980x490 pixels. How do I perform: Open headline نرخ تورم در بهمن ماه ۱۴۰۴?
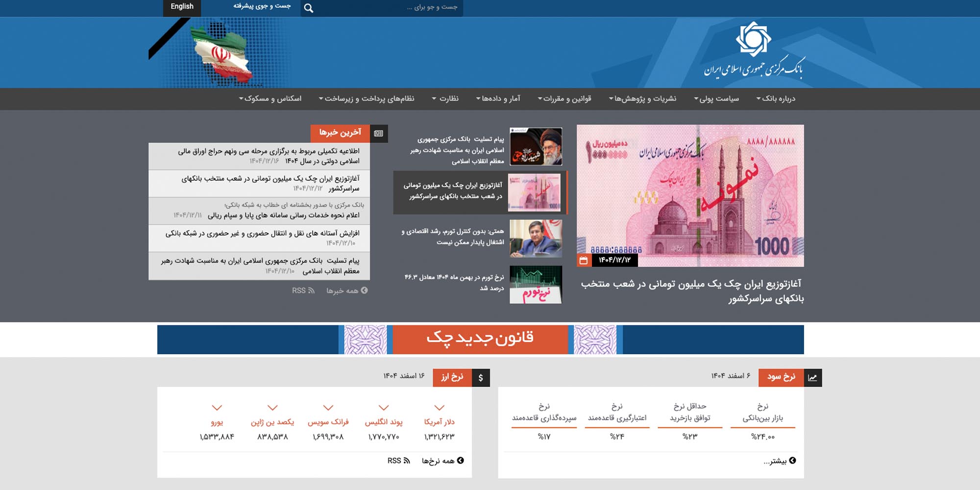coord(454,283)
